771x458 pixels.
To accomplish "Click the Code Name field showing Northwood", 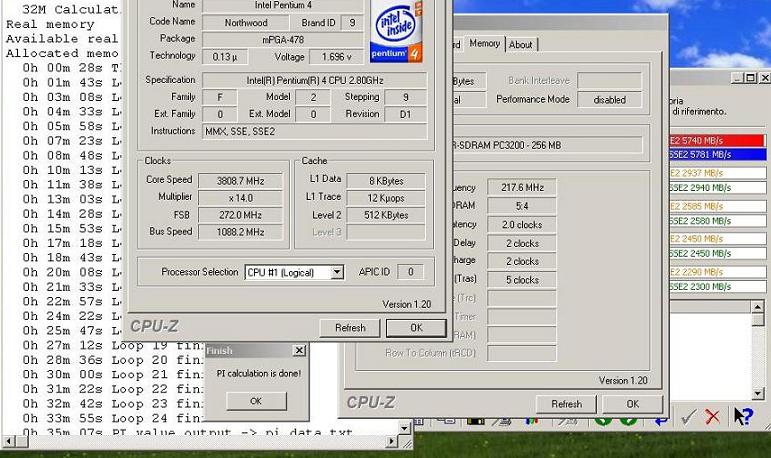I will pyautogui.click(x=245, y=23).
